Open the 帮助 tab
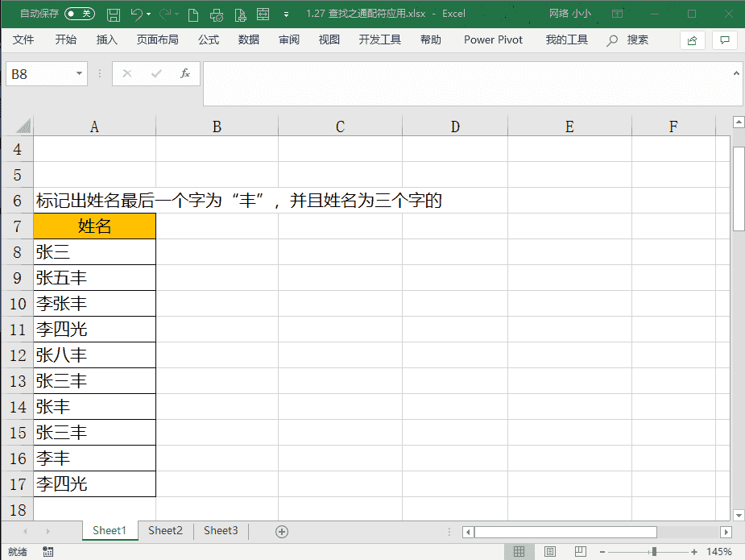Image resolution: width=745 pixels, height=560 pixels. (430, 40)
